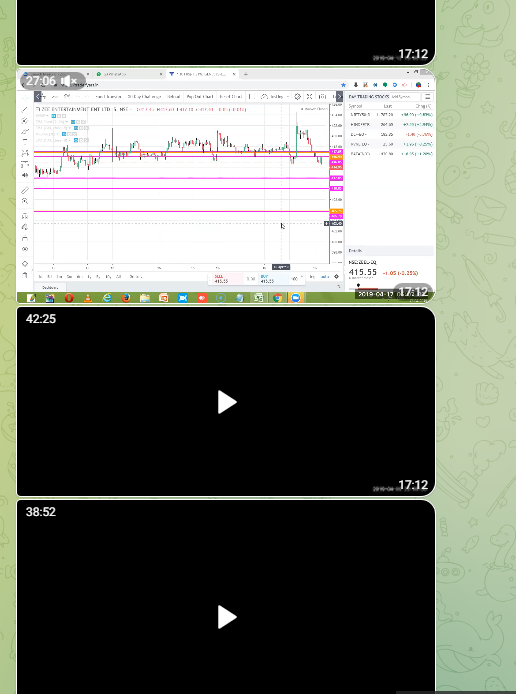The height and width of the screenshot is (694, 516).
Task: Open the 27:06 trading chart video thumbnail
Action: (226, 186)
